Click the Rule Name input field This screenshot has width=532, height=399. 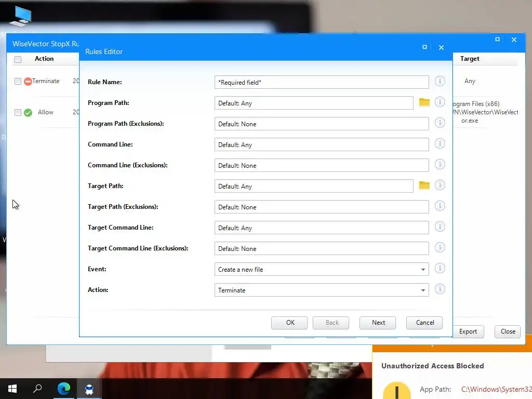[x=322, y=82]
